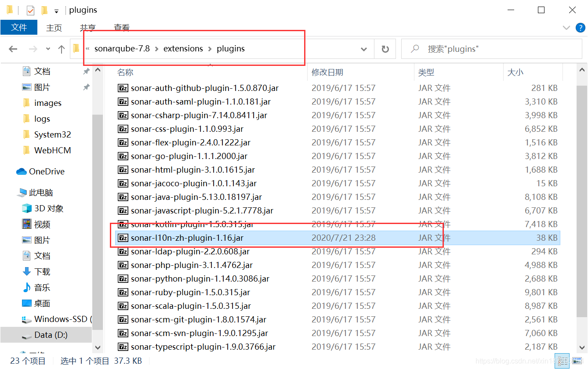
Task: Click the 38 KB size cell
Action: pyautogui.click(x=547, y=238)
